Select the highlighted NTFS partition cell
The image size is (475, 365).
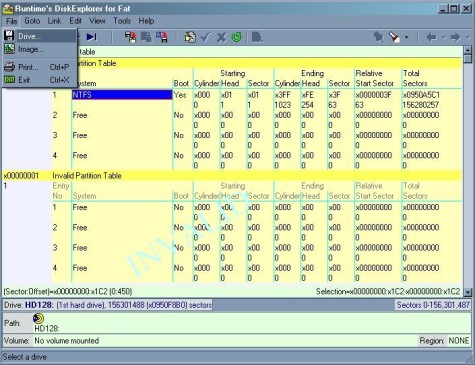pos(122,95)
